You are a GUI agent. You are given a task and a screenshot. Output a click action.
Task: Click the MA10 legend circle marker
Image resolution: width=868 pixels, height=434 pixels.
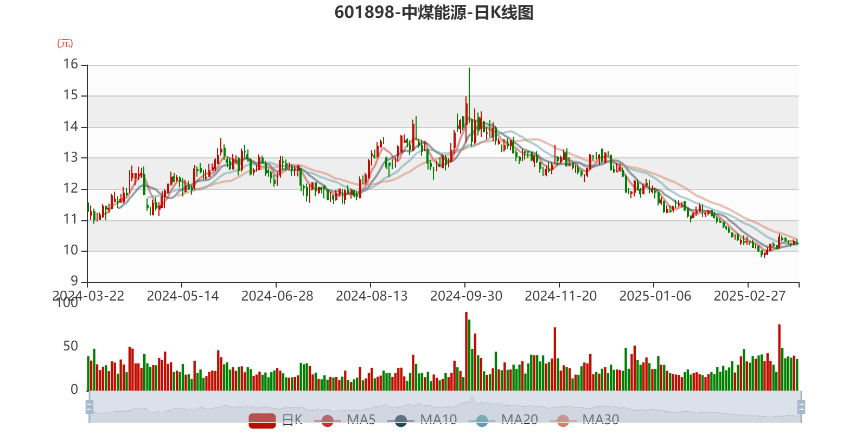401,420
